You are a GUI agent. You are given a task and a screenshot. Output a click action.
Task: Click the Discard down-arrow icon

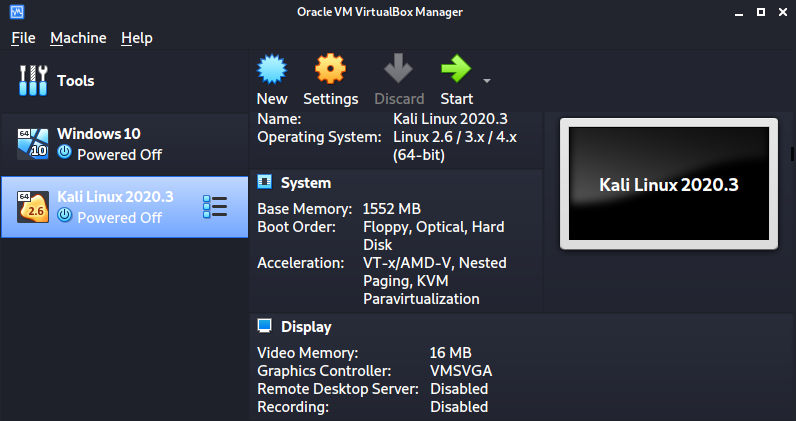coord(399,70)
